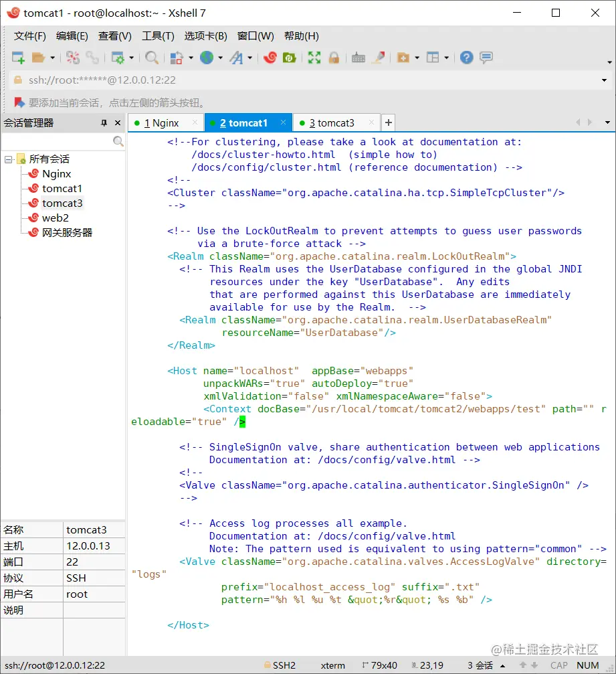The height and width of the screenshot is (674, 616).
Task: Expand the Encoding dropdown arrow
Action: 220,58
